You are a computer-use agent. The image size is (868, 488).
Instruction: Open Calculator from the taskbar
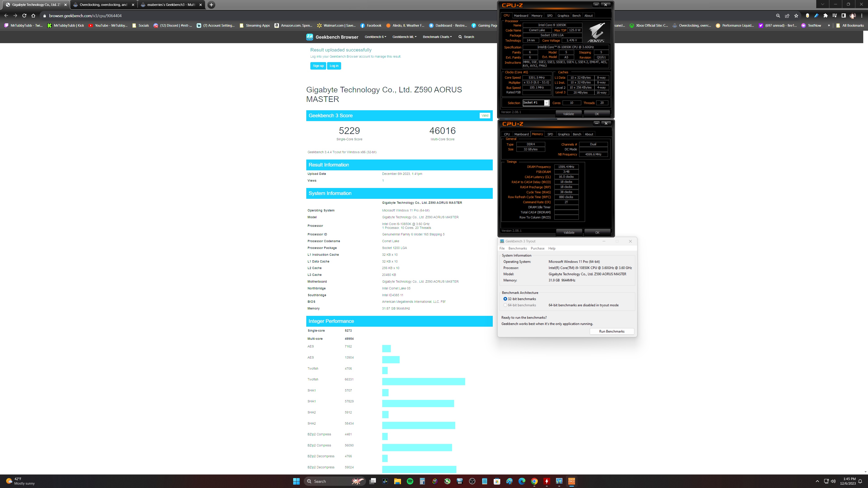[x=422, y=481]
